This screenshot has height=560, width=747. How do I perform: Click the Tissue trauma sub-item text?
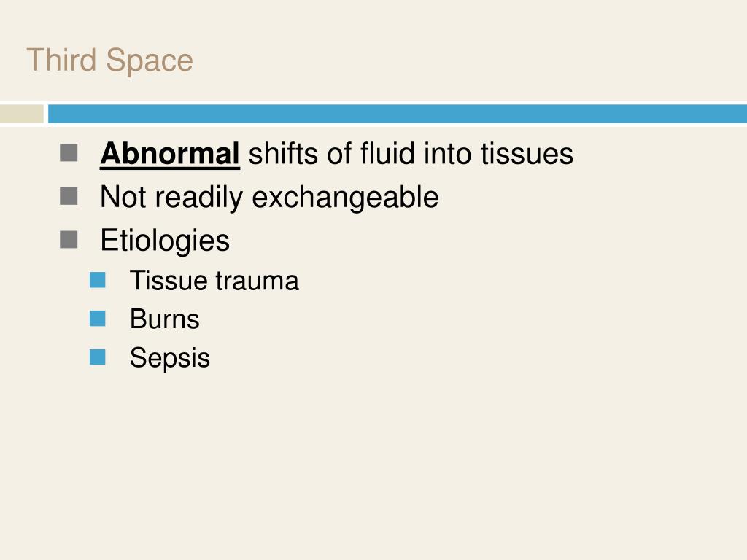click(x=214, y=281)
